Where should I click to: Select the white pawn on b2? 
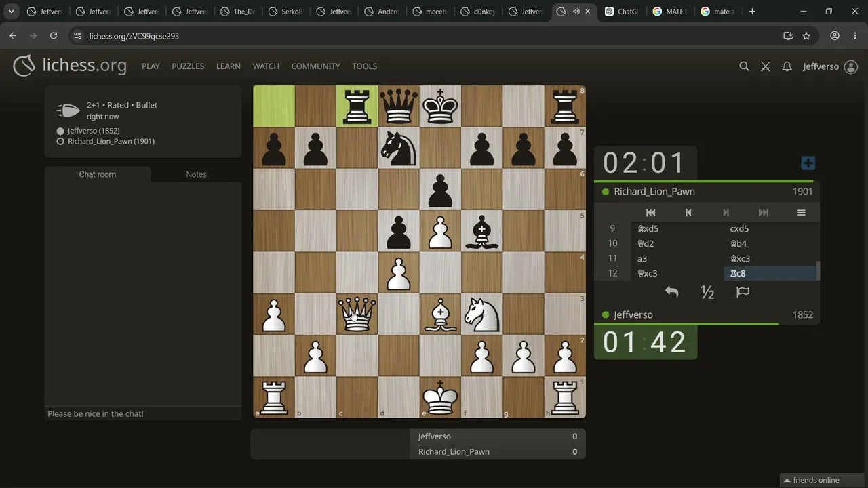[315, 356]
